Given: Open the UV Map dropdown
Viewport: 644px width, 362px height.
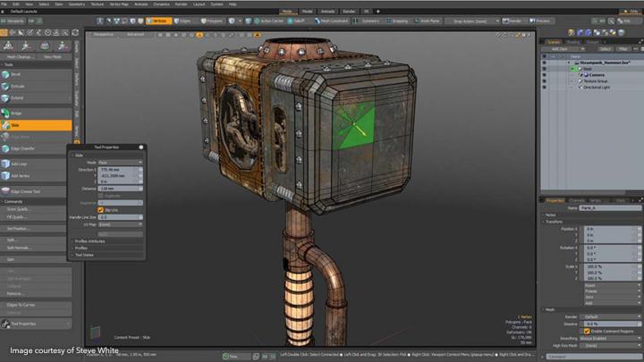Looking at the screenshot, I should [121, 225].
